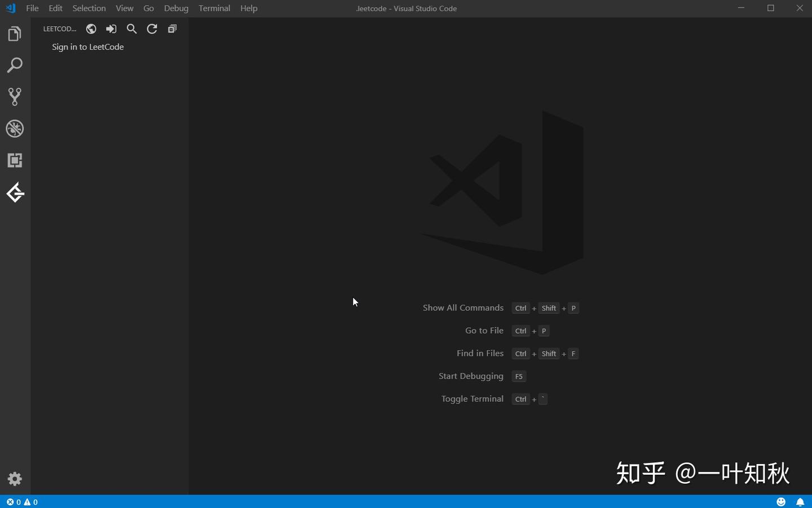
Task: Open the Manage gear menu
Action: (15, 479)
